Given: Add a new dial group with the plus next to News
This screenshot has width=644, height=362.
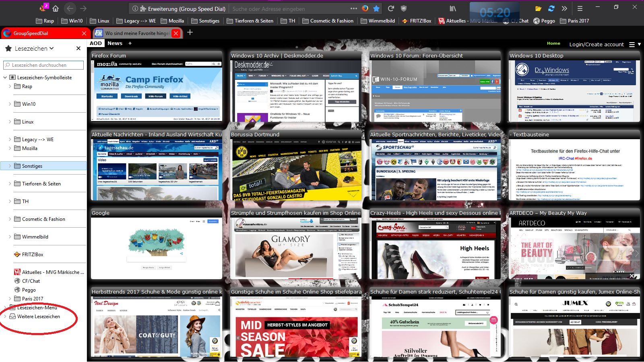Looking at the screenshot, I should (x=130, y=43).
